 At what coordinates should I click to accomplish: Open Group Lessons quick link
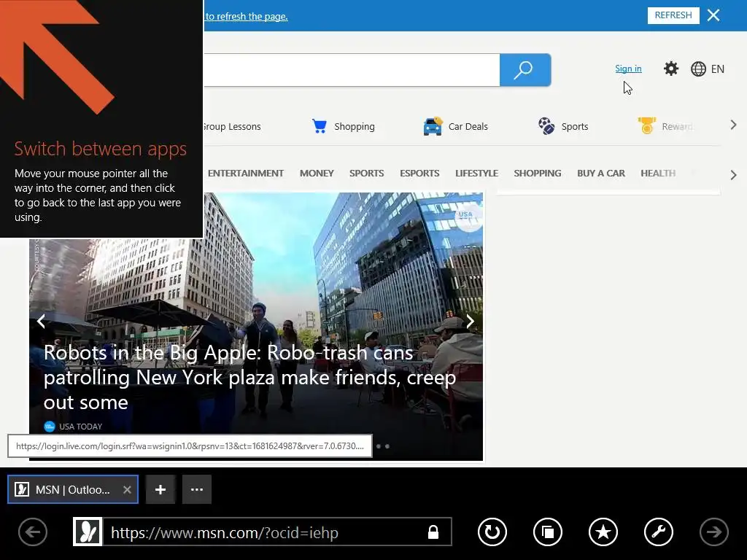pyautogui.click(x=231, y=127)
